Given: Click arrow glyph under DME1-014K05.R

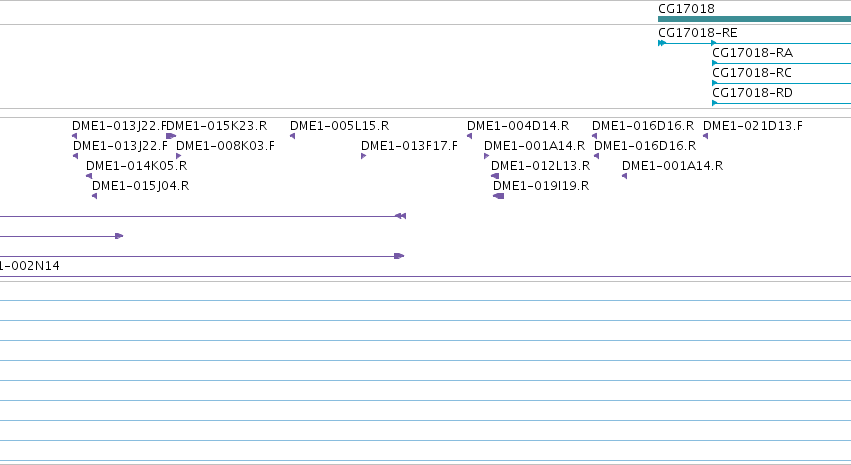Looking at the screenshot, I should pyautogui.click(x=89, y=176).
